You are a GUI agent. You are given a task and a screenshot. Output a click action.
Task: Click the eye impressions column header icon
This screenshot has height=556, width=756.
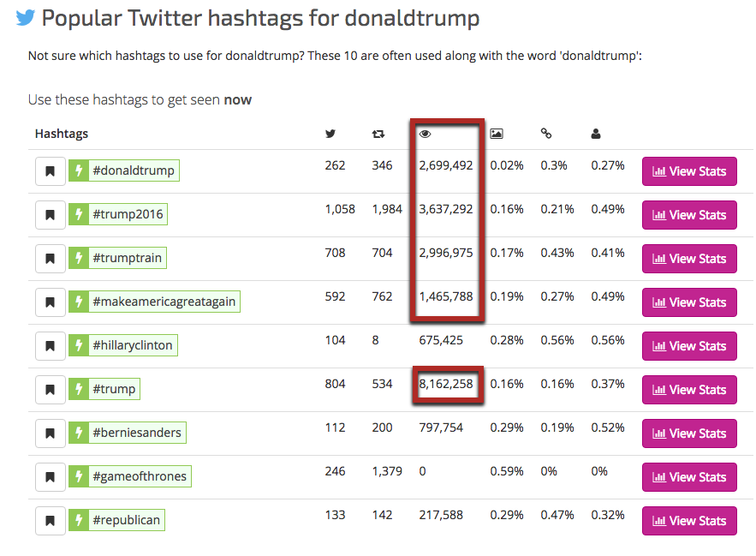coord(424,134)
